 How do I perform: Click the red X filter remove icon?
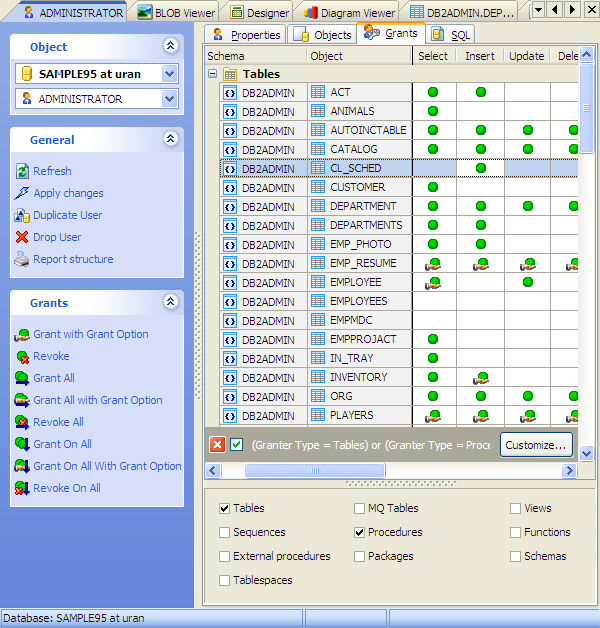pyautogui.click(x=217, y=445)
